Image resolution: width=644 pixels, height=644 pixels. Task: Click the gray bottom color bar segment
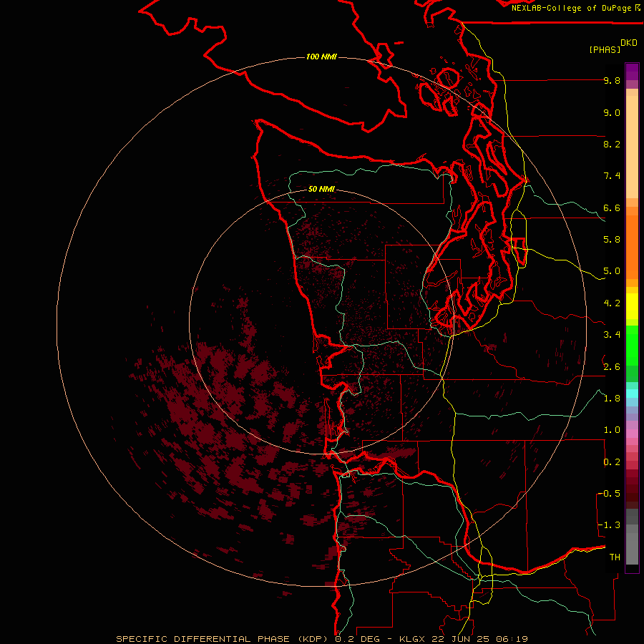632,548
